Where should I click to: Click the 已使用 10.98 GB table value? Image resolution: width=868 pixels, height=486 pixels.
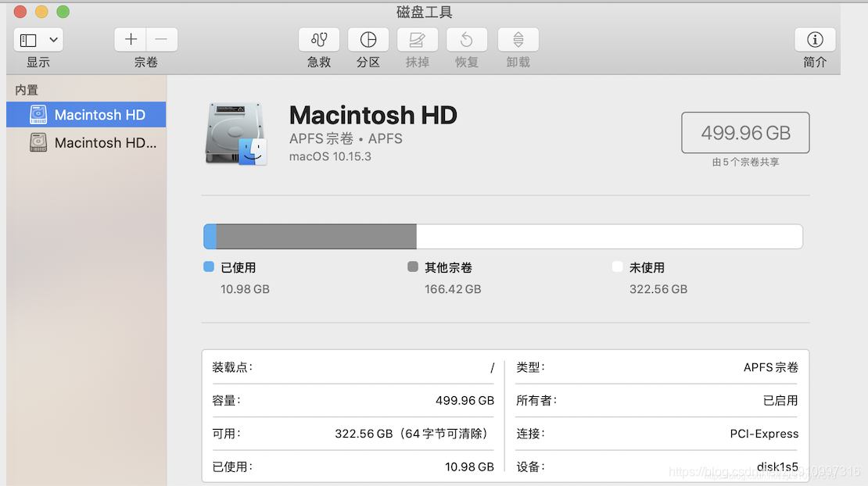(469, 466)
